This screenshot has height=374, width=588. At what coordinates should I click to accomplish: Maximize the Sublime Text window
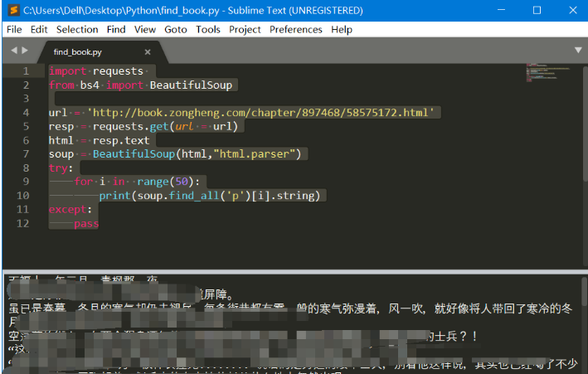click(537, 10)
